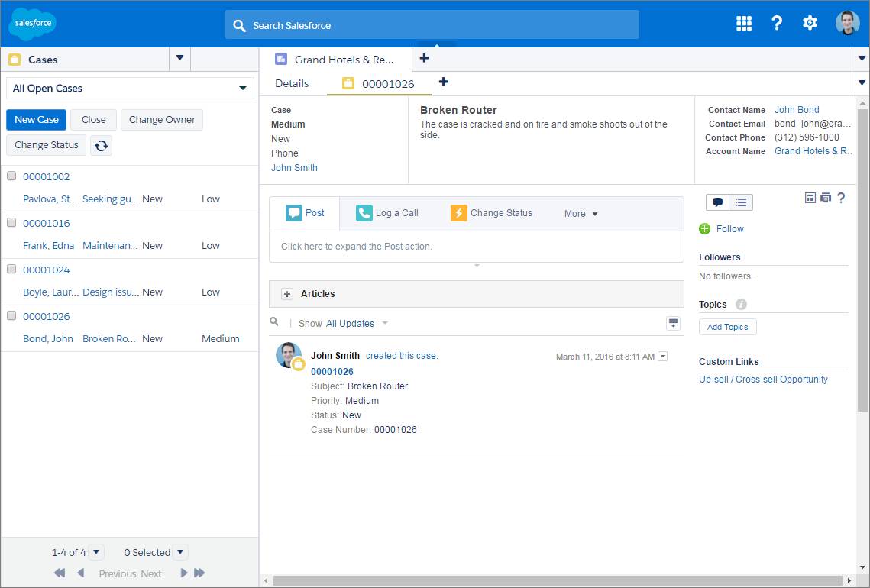Go to the first page with the double-left arrow
The image size is (870, 588).
coord(60,573)
